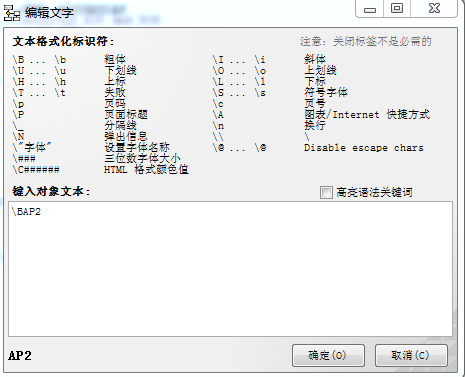The width and height of the screenshot is (465, 377).
Task: Click the 页码 description text
Action: coord(115,104)
